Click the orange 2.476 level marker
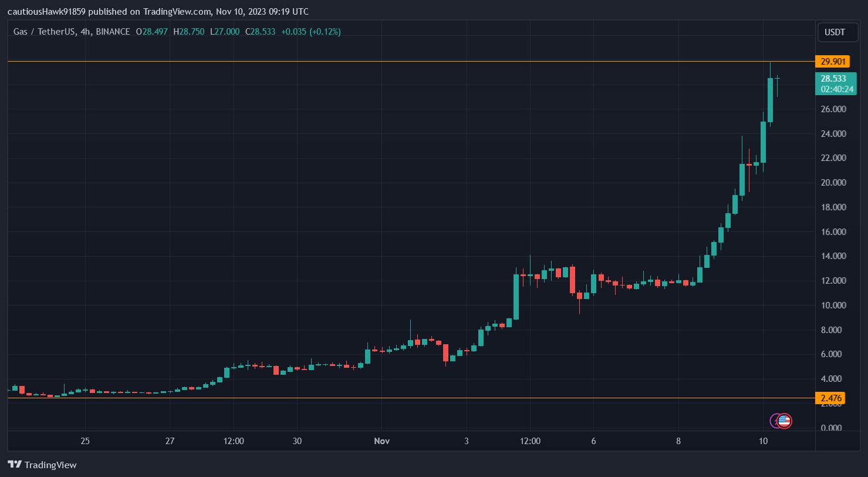868x477 pixels. click(x=832, y=398)
